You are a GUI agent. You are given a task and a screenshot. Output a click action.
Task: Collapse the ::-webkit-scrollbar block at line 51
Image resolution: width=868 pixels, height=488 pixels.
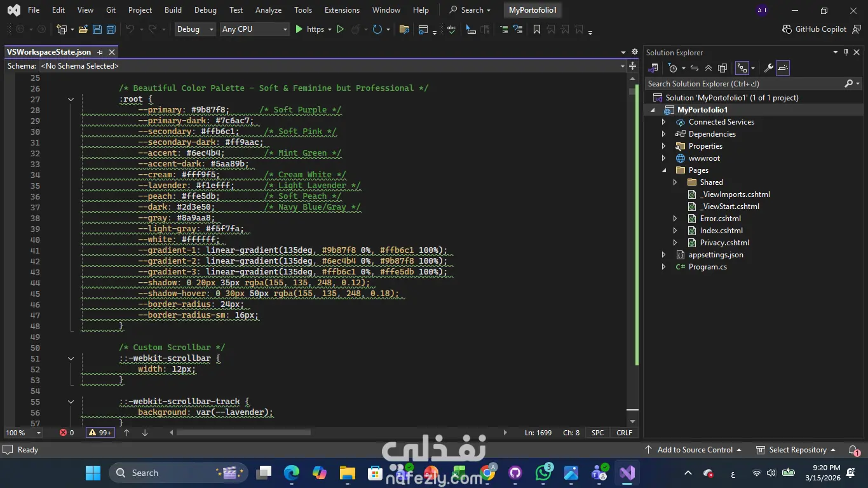[71, 358]
